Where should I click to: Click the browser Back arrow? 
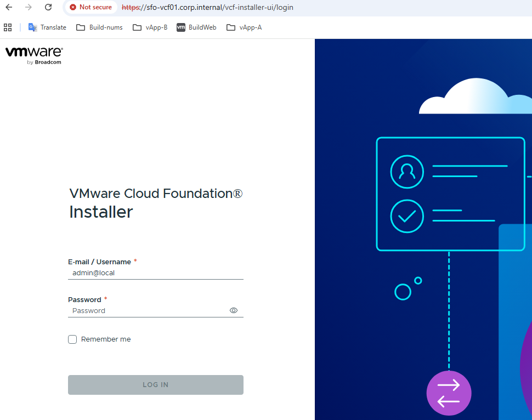click(x=9, y=7)
